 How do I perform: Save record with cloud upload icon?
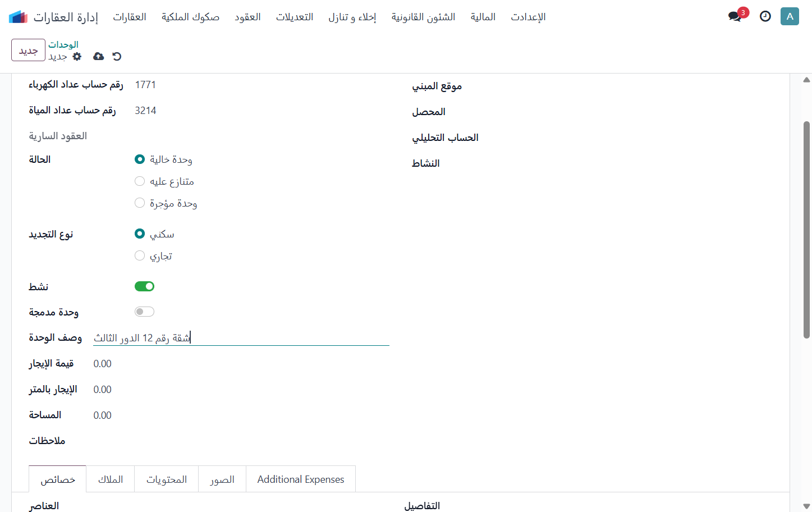pyautogui.click(x=98, y=56)
